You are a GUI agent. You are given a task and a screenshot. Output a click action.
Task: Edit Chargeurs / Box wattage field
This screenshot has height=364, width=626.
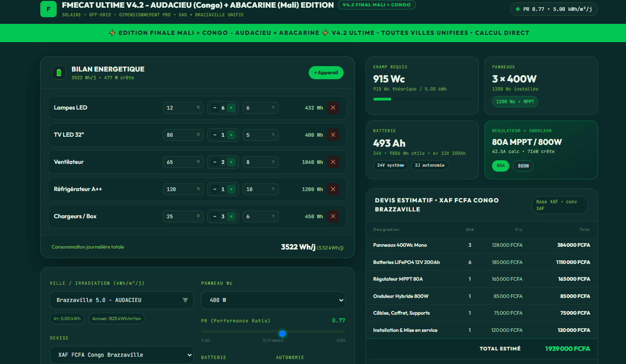coord(183,216)
